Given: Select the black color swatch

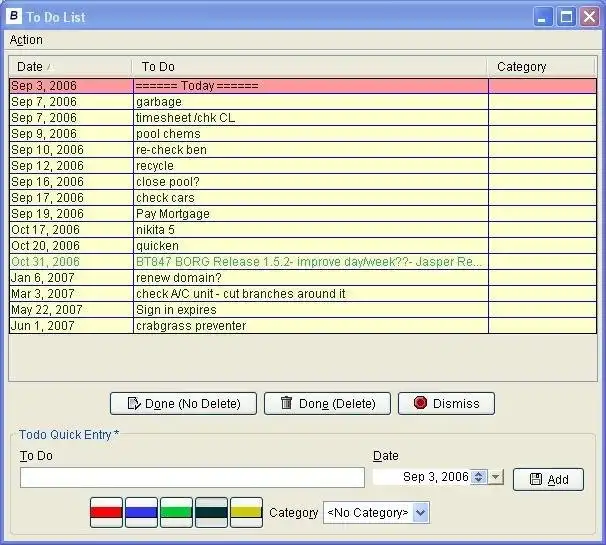Looking at the screenshot, I should point(211,512).
